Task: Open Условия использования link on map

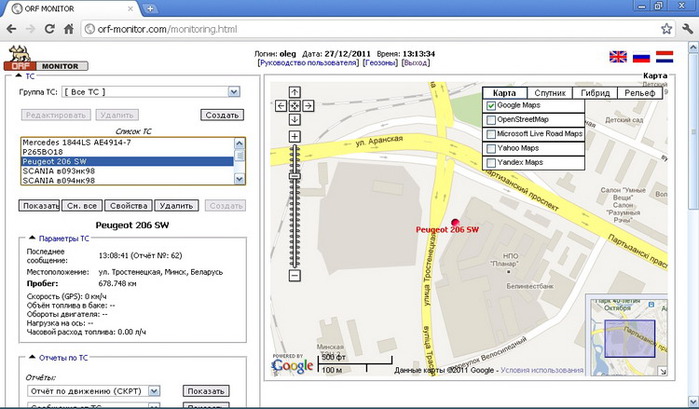Action: [x=542, y=370]
